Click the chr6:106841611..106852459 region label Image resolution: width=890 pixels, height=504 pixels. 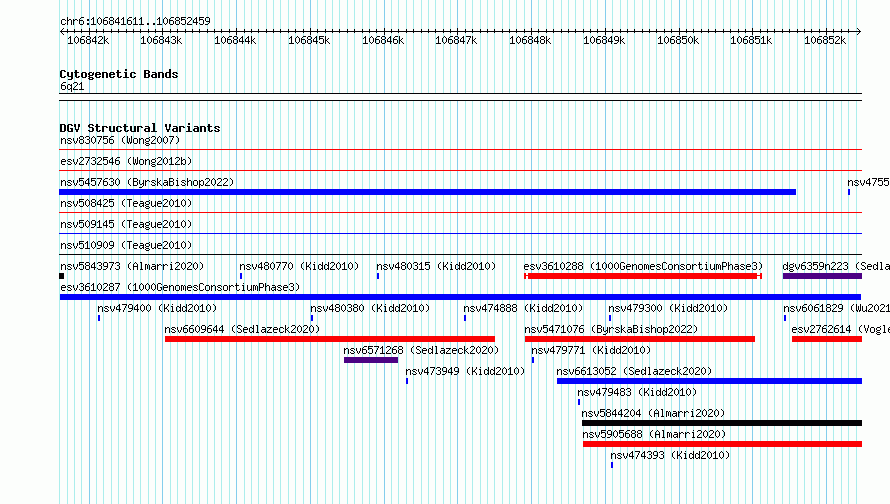[135, 22]
